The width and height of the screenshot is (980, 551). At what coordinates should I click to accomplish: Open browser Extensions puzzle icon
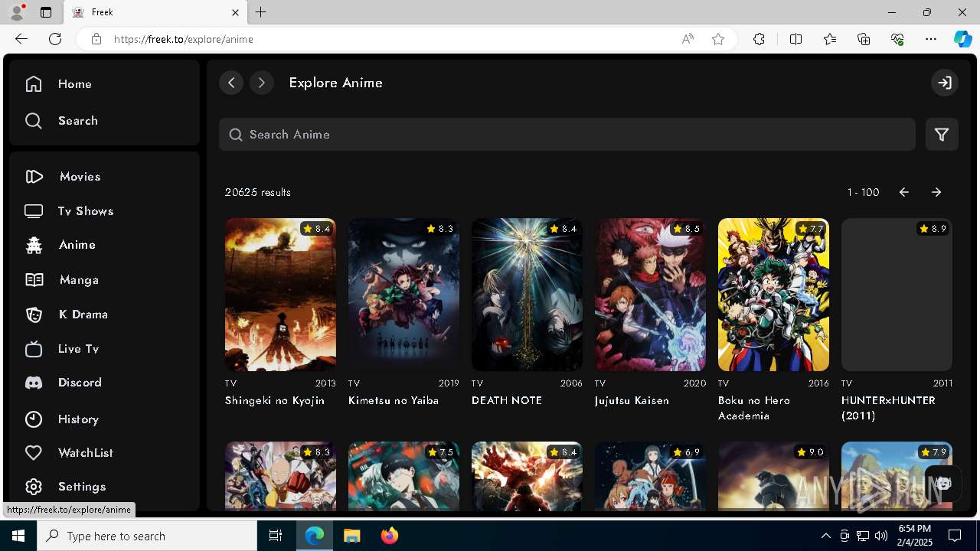coord(759,39)
